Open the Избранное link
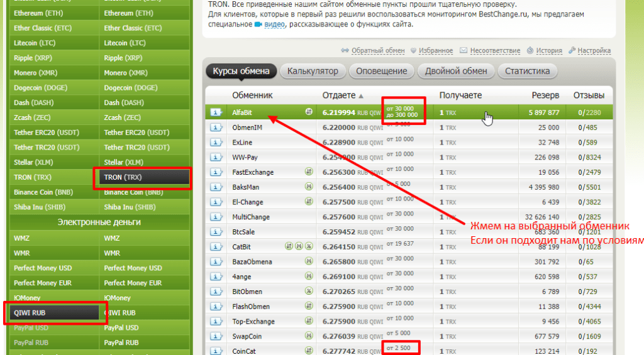Image resolution: width=644 pixels, height=355 pixels. tap(436, 50)
